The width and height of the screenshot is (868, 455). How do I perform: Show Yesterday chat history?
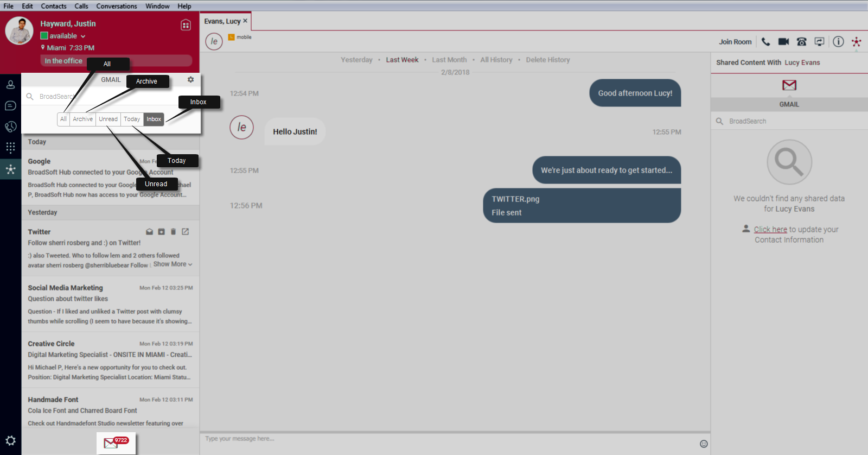[356, 60]
